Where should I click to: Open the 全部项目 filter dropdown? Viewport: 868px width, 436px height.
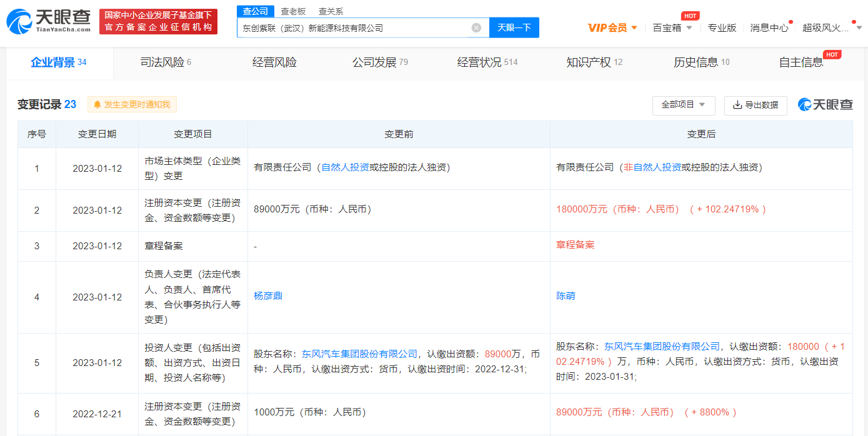[684, 105]
